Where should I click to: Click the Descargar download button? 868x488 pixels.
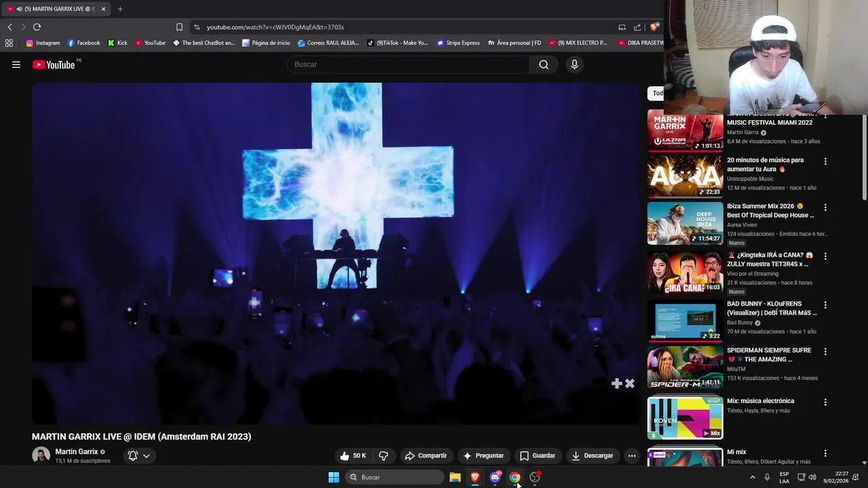coord(592,455)
